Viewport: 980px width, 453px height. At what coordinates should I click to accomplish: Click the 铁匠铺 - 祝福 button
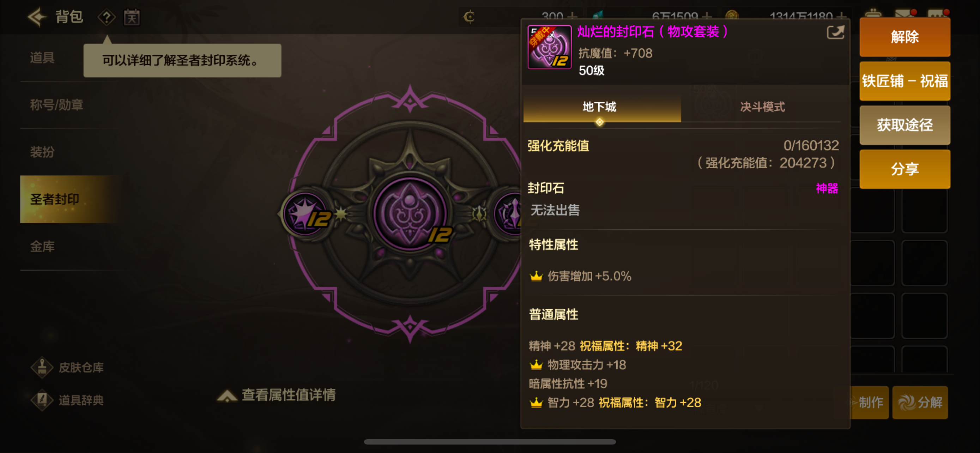click(905, 81)
